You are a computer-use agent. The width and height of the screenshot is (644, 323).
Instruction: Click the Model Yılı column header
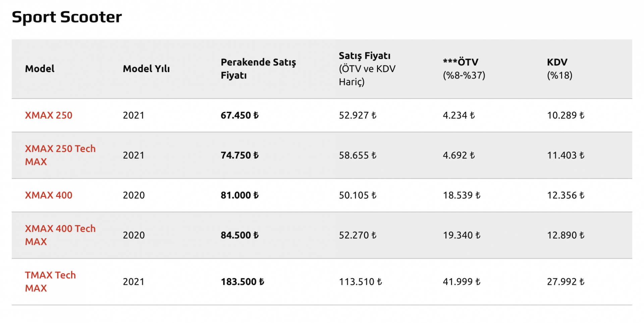tap(146, 69)
